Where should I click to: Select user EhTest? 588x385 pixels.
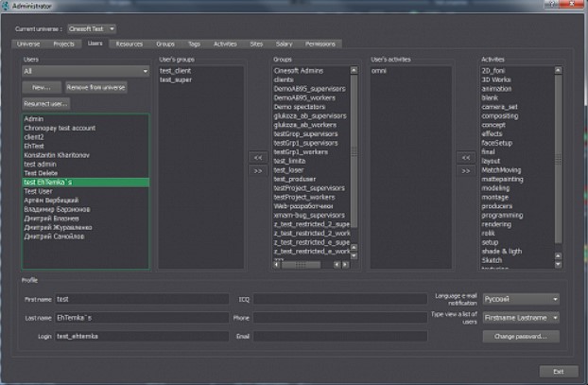85,146
